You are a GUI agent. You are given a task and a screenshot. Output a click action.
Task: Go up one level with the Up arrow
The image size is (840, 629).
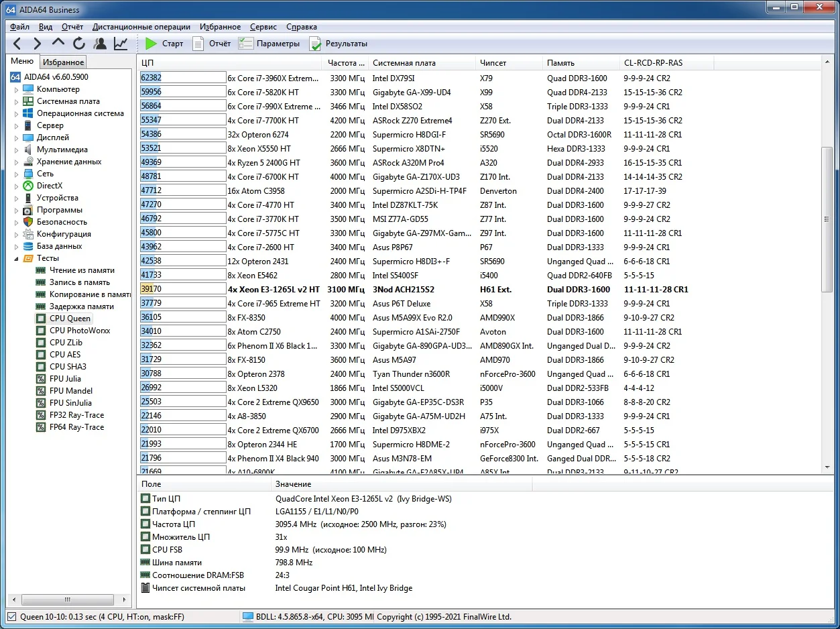(x=58, y=44)
